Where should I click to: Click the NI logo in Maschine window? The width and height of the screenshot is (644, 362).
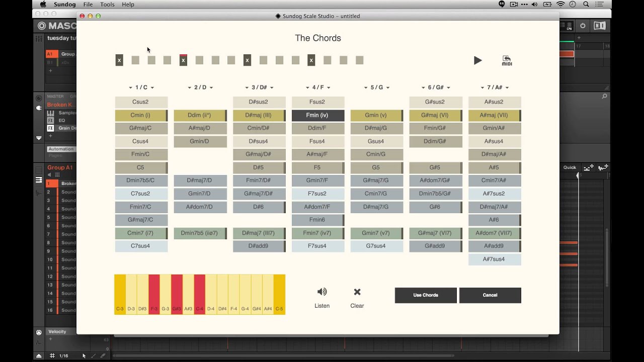[599, 26]
